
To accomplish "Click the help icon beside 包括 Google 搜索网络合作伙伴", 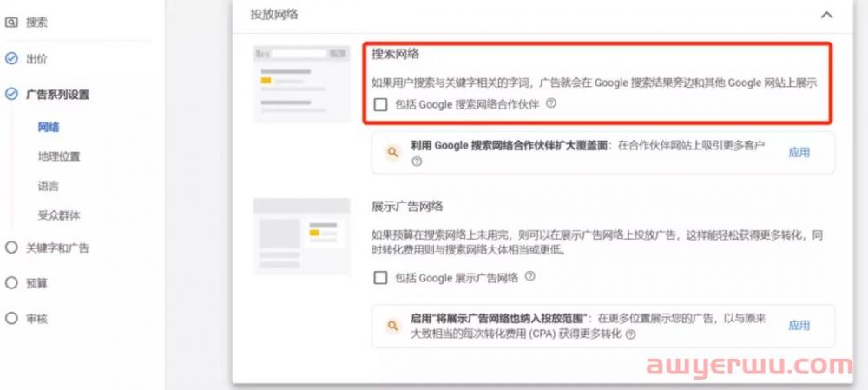I will coord(551,104).
